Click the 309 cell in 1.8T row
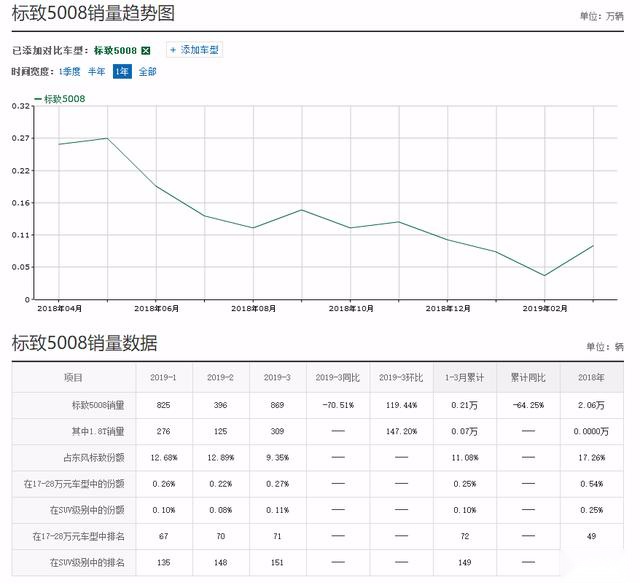Viewport: 640px width, 585px height. (277, 432)
